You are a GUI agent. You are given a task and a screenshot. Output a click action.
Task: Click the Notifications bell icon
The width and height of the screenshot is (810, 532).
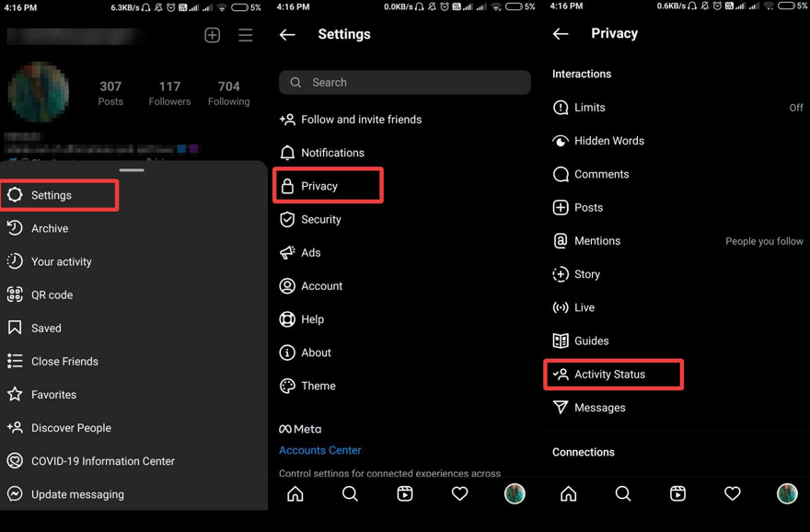point(287,153)
